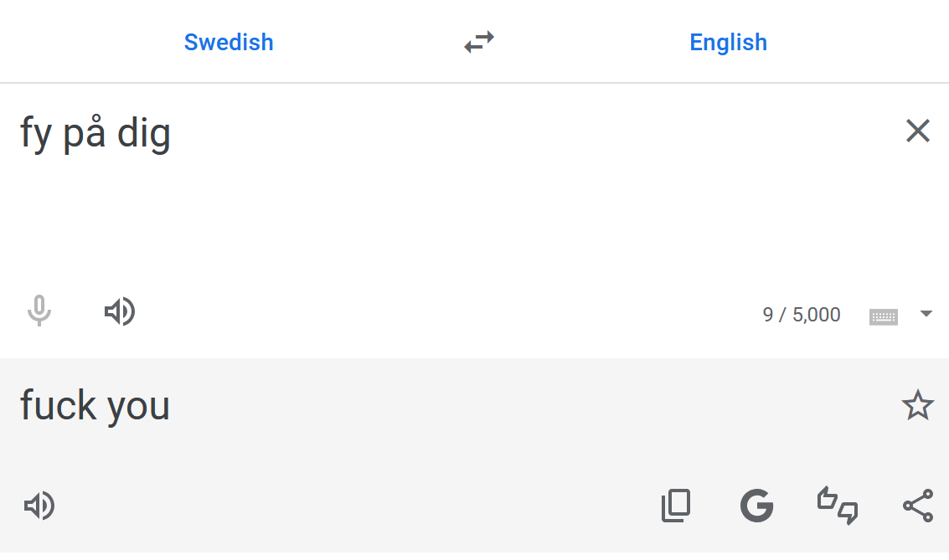Listen to the English translation
Image resolution: width=949 pixels, height=560 pixels.
[x=39, y=506]
